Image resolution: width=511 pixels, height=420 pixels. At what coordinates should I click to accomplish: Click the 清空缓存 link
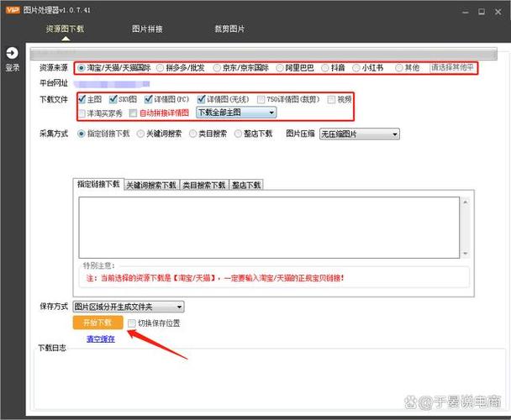101,339
